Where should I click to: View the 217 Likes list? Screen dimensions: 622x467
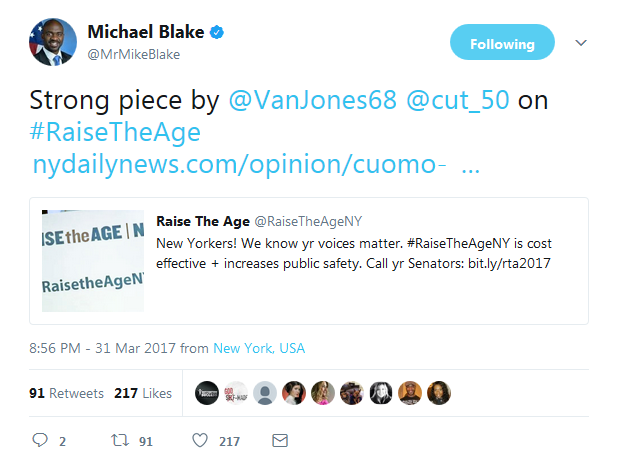point(143,393)
